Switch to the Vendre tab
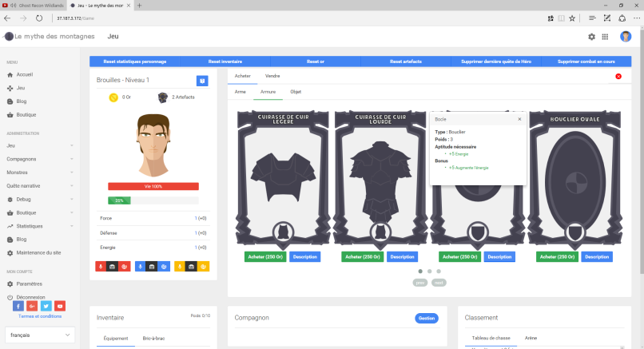The height and width of the screenshot is (349, 644). tap(272, 76)
